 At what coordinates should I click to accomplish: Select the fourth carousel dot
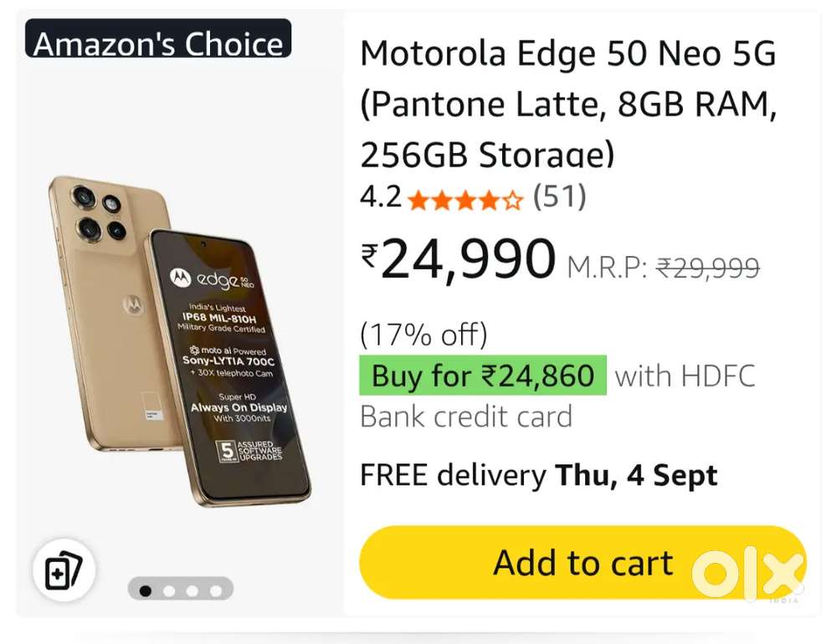pos(218,590)
